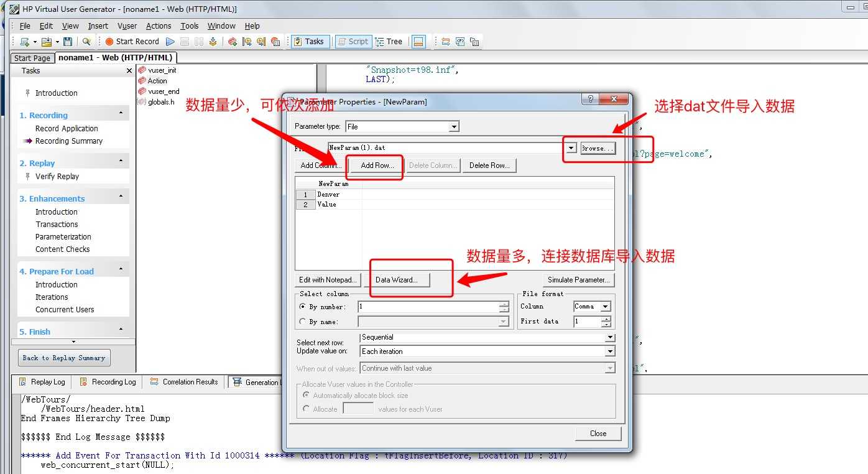The width and height of the screenshot is (868, 474).
Task: Open the Vuser menu
Action: click(x=127, y=26)
